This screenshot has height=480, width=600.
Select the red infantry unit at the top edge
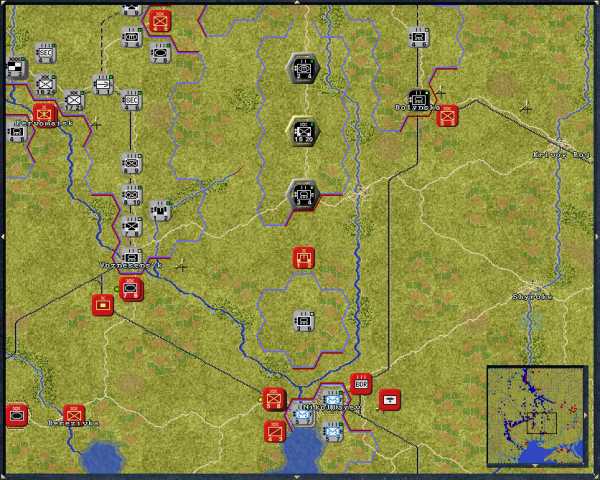160,21
